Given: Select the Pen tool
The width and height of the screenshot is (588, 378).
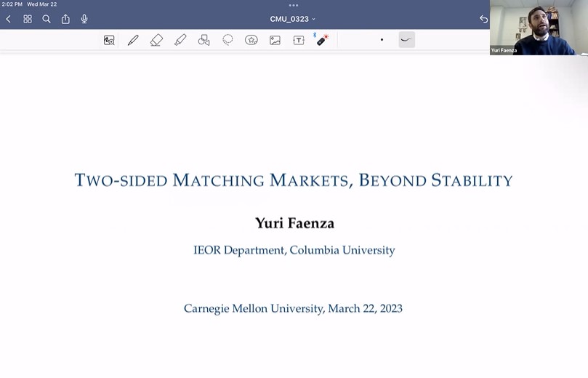Looking at the screenshot, I should click(133, 40).
